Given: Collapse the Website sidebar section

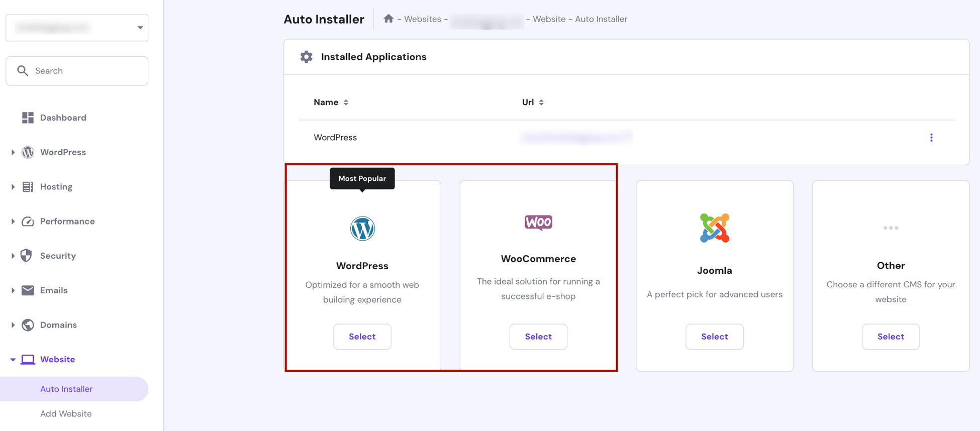Looking at the screenshot, I should pyautogui.click(x=13, y=360).
